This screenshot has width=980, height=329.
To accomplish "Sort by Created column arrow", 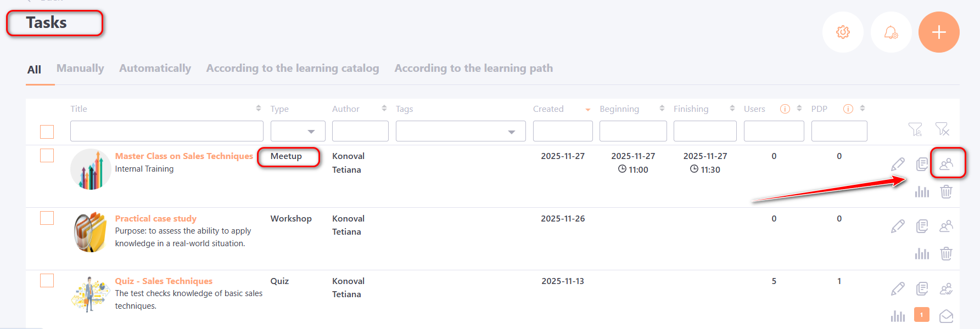I will click(587, 110).
